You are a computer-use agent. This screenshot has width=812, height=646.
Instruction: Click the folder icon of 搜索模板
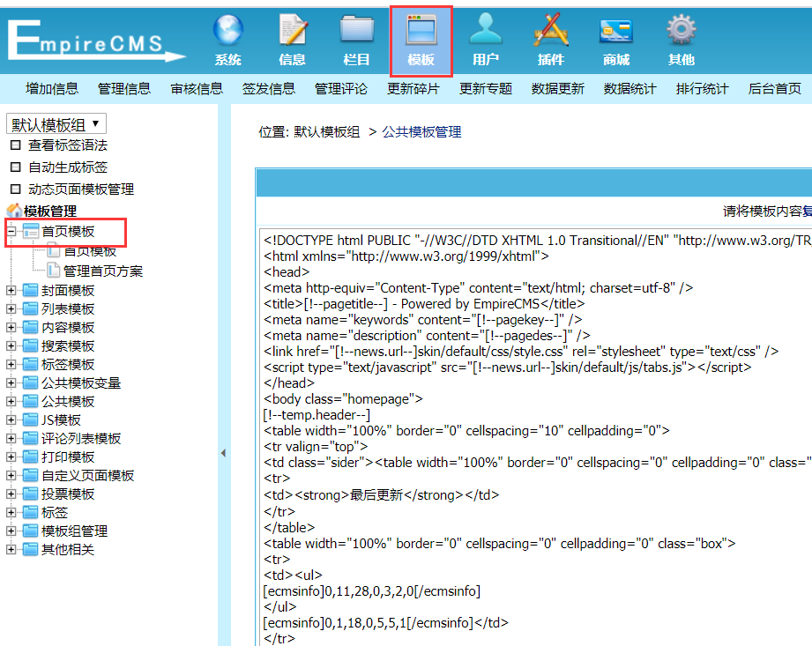[31, 345]
